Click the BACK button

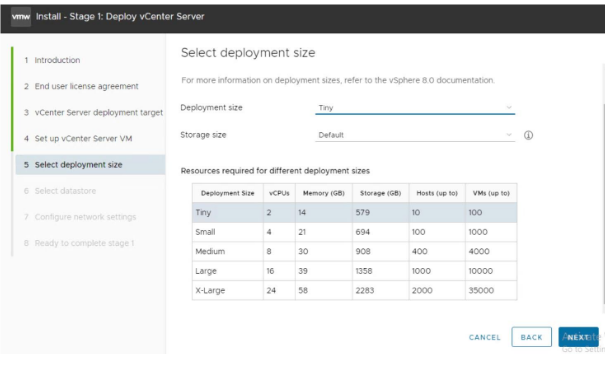(531, 337)
